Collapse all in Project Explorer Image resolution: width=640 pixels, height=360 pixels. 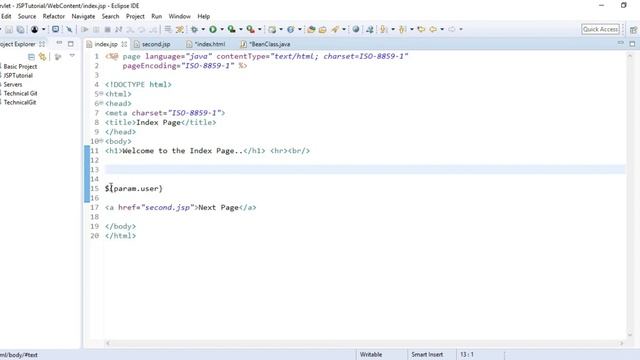tap(31, 57)
